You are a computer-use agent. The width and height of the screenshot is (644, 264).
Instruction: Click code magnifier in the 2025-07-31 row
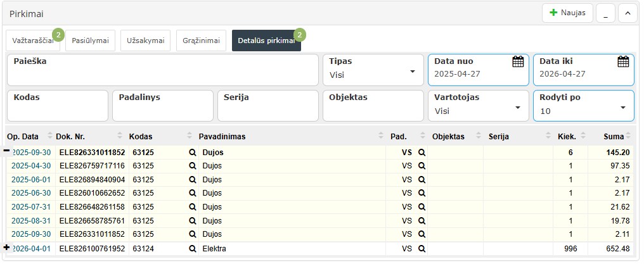(x=192, y=207)
